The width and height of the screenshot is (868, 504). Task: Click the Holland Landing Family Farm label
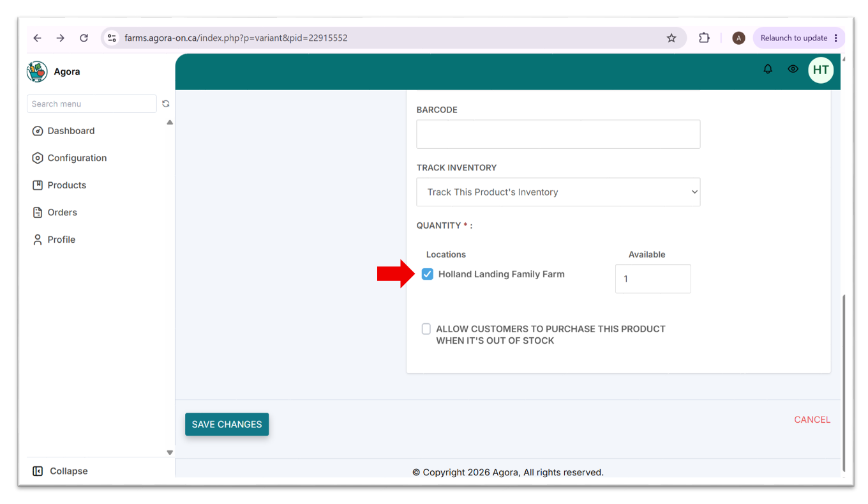(x=502, y=274)
